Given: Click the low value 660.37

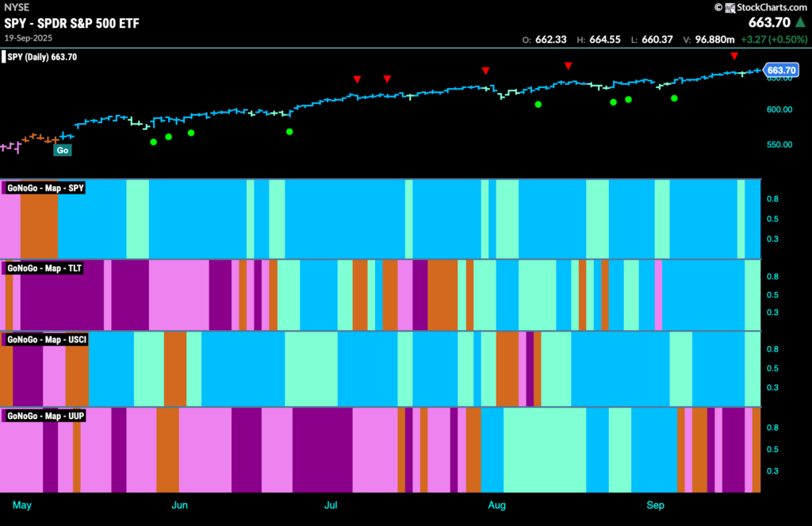Looking at the screenshot, I should click(x=657, y=40).
